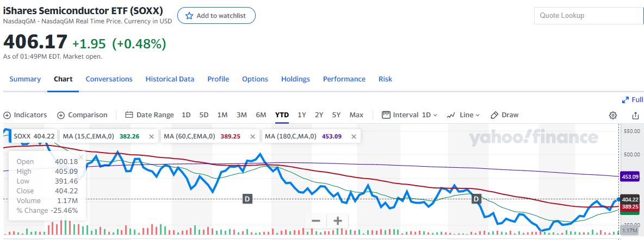The image size is (644, 240).
Task: Click inside the Quote Lookup field
Action: (589, 16)
